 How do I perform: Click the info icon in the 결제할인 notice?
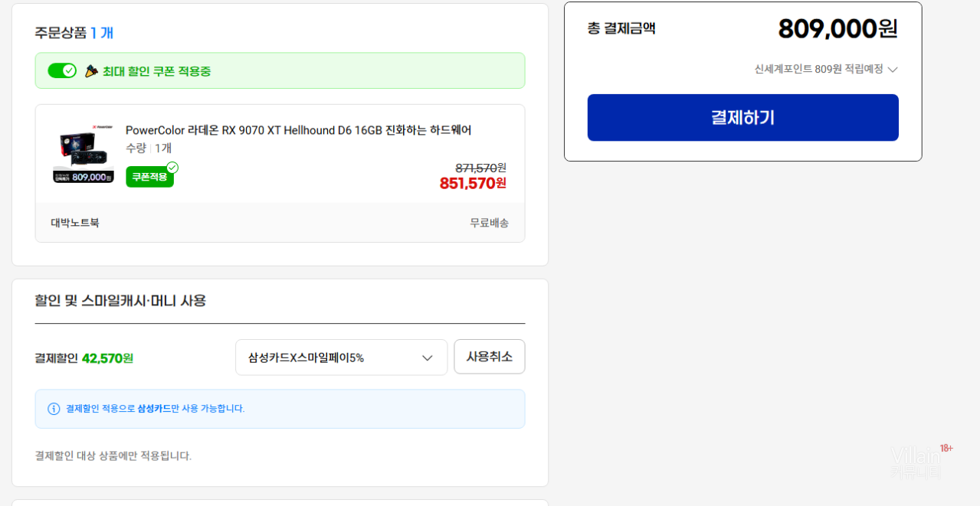click(x=54, y=409)
